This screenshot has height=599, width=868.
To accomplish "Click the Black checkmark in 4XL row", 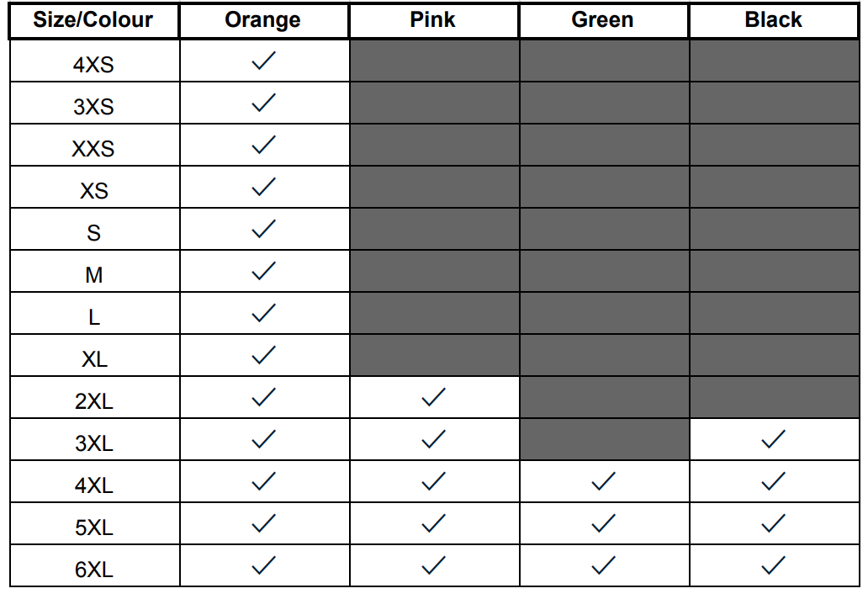I will pyautogui.click(x=773, y=481).
